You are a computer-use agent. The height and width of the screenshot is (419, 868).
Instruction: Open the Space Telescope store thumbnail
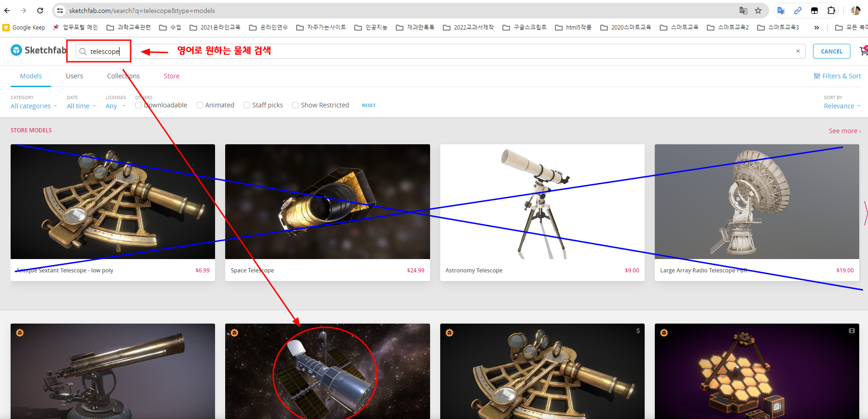pos(328,201)
